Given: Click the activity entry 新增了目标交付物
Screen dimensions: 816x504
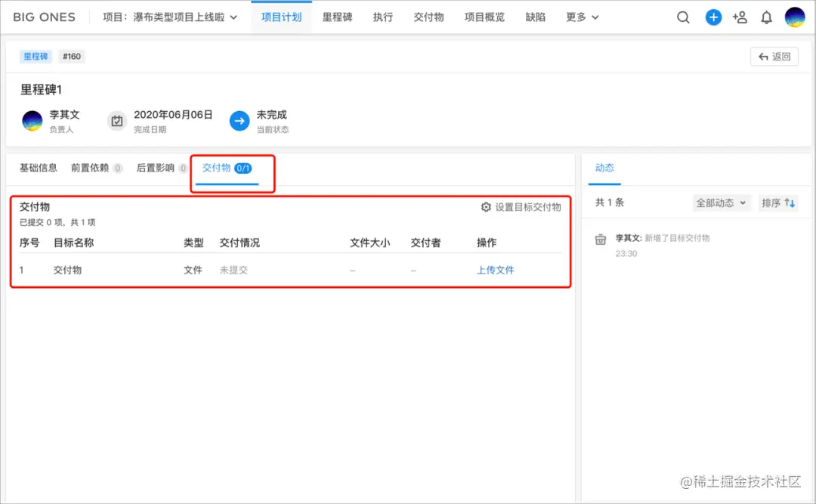Looking at the screenshot, I should [x=677, y=238].
